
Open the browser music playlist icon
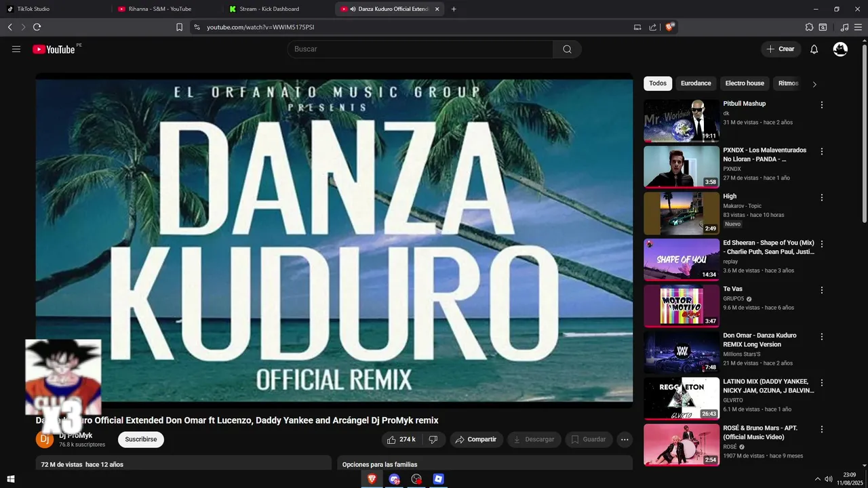[844, 27]
